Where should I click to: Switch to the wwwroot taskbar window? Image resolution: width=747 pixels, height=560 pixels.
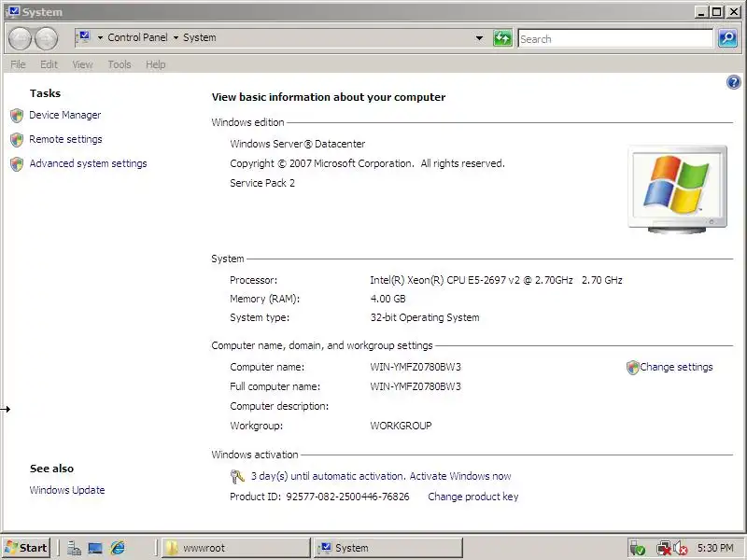[236, 548]
